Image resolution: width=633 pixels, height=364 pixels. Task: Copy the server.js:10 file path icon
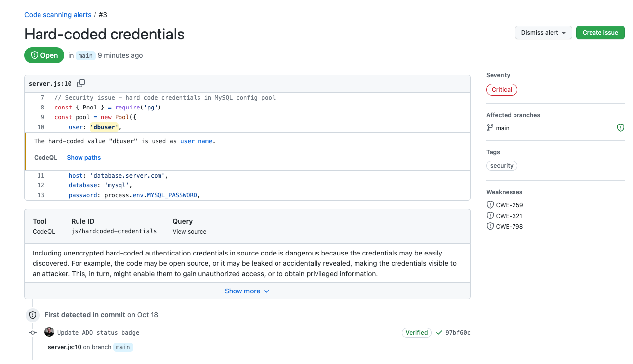(81, 83)
